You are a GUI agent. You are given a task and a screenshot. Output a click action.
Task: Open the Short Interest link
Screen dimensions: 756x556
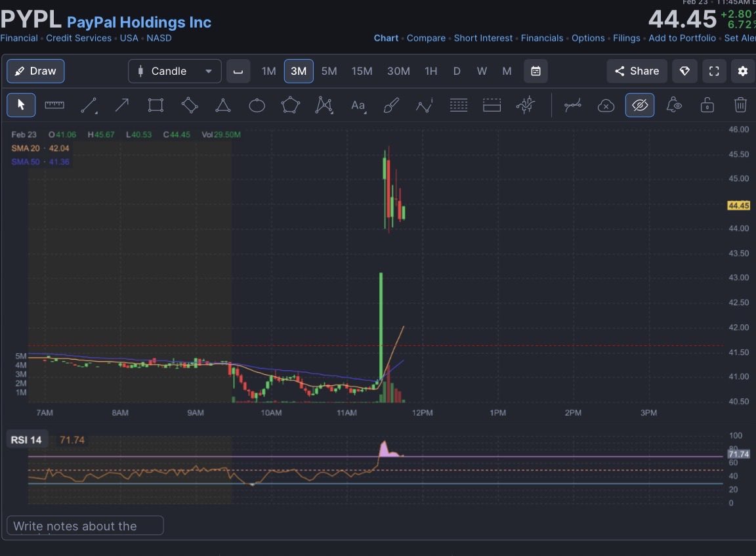[x=483, y=38]
